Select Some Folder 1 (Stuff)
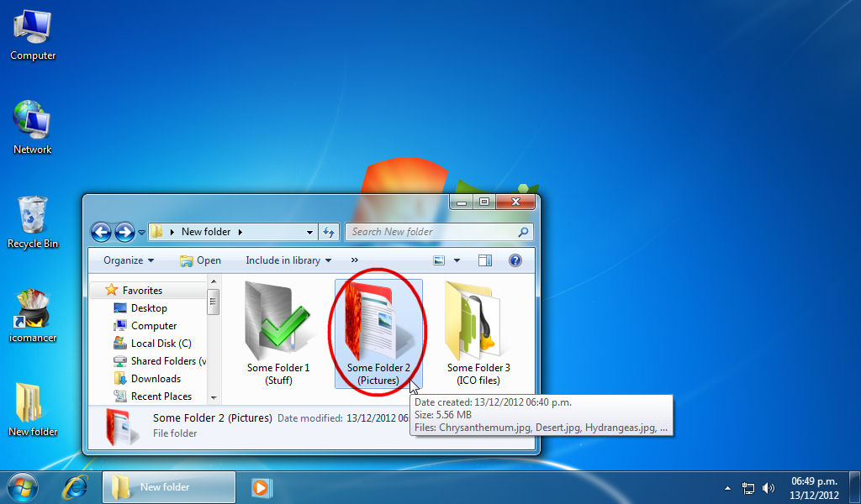Image resolution: width=861 pixels, height=504 pixels. (278, 334)
